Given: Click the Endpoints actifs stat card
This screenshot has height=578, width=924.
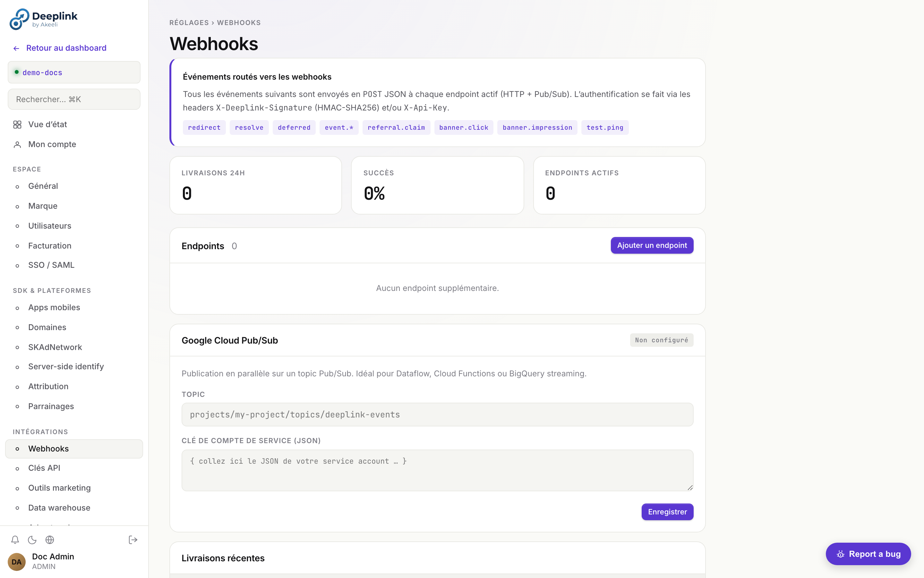Looking at the screenshot, I should [619, 185].
